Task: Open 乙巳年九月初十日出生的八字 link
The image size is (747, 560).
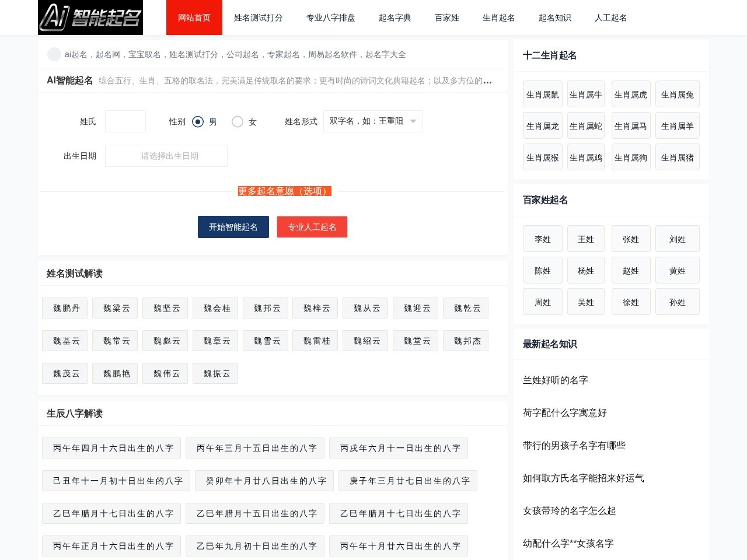Action: pos(255,546)
